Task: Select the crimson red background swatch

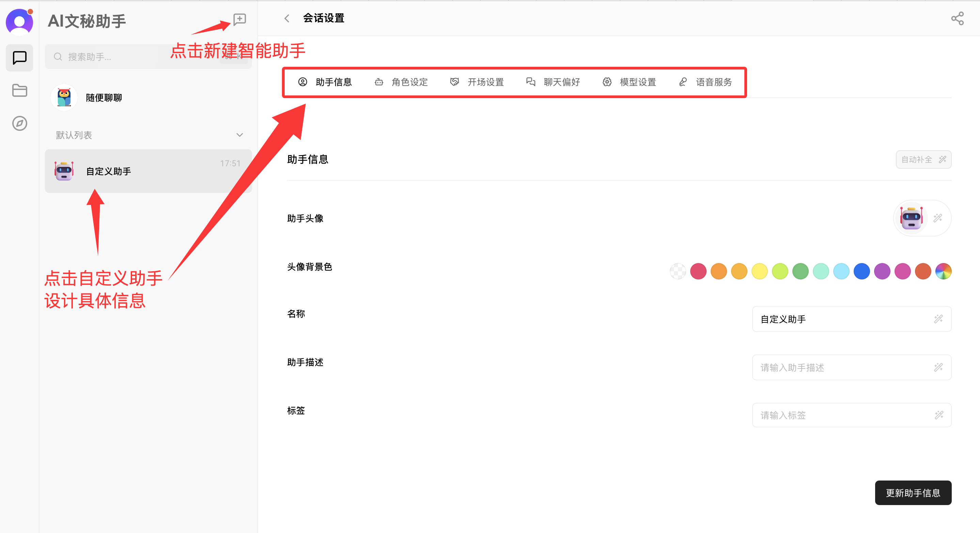Action: 698,272
